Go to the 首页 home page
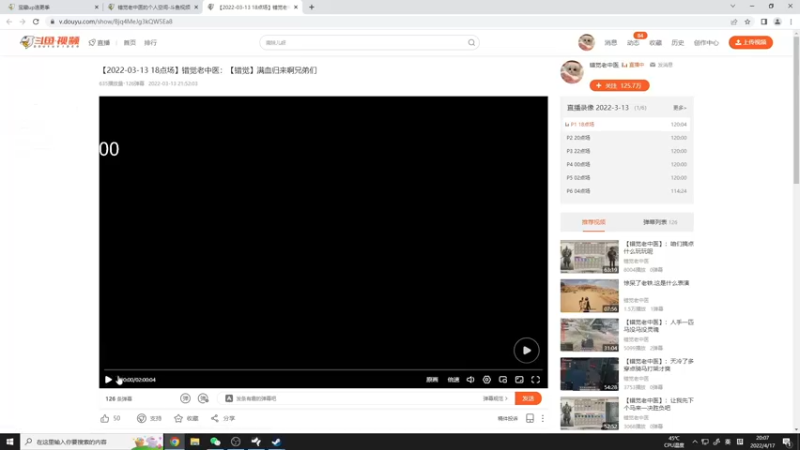 click(130, 43)
